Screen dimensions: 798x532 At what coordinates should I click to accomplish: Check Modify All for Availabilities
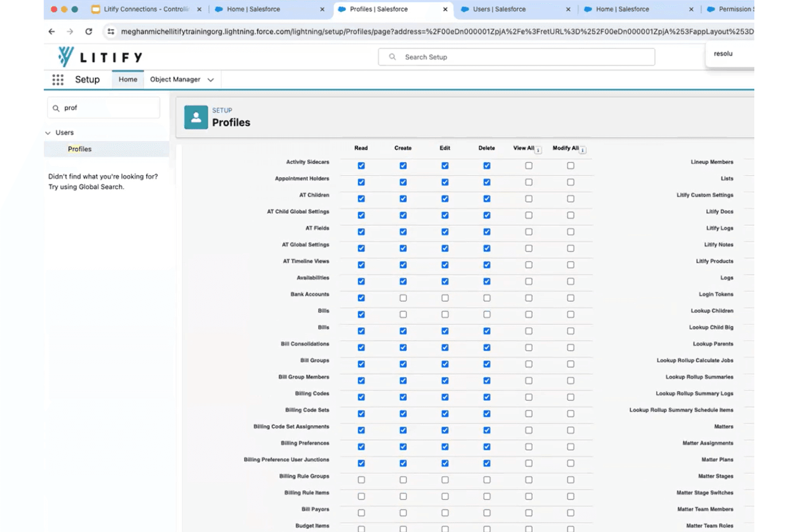click(570, 281)
